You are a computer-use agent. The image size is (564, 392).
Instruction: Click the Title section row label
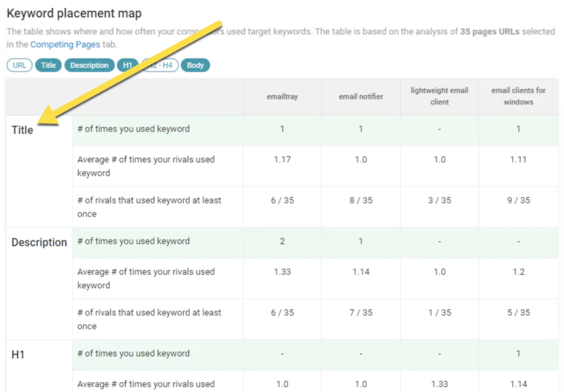(x=23, y=130)
